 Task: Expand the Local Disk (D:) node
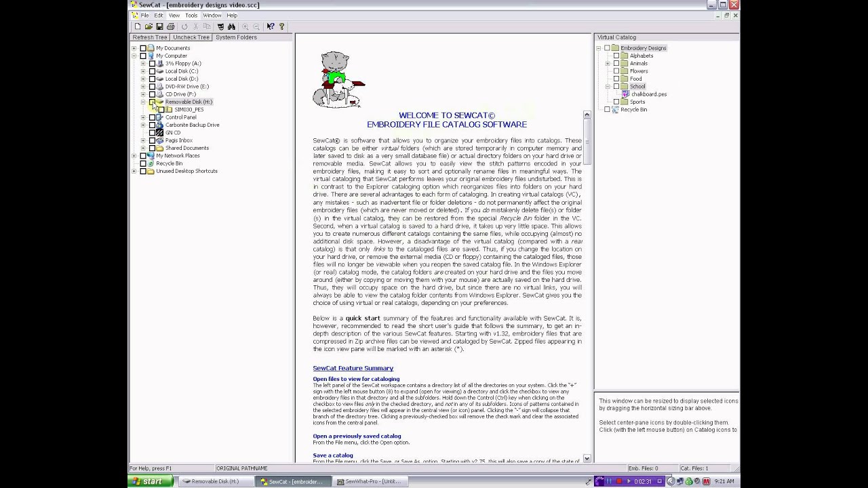[143, 79]
